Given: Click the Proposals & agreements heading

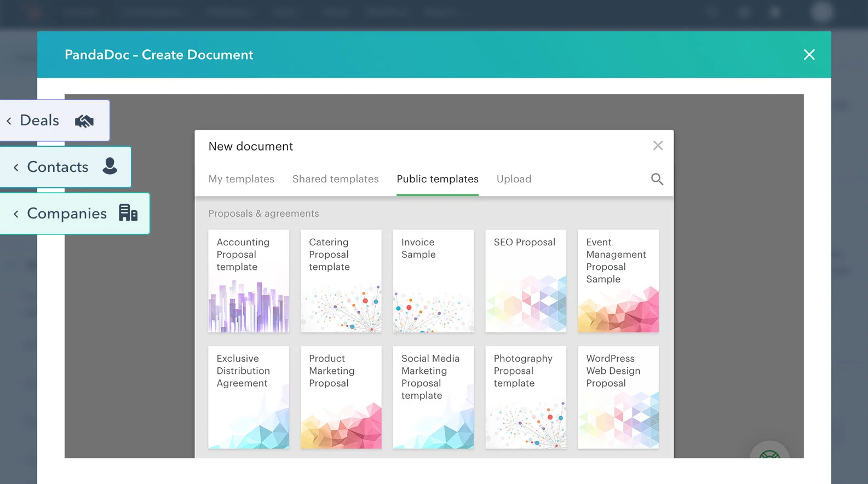Looking at the screenshot, I should tap(263, 214).
